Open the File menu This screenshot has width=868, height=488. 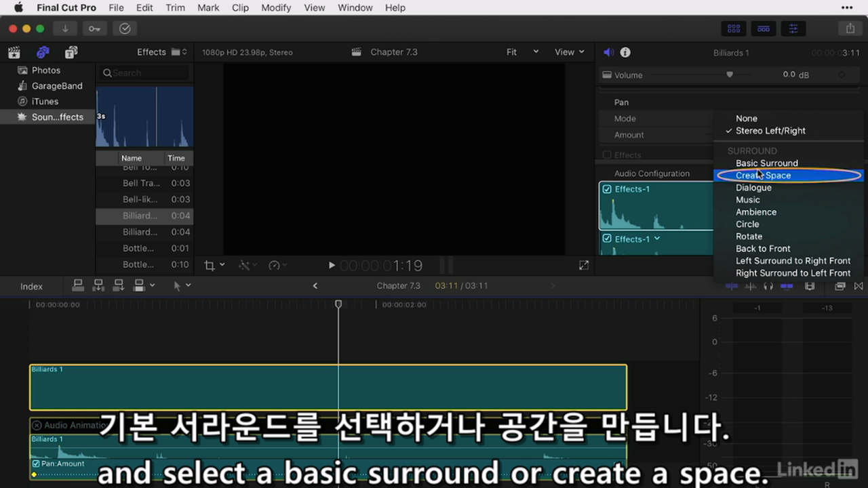[x=116, y=7]
